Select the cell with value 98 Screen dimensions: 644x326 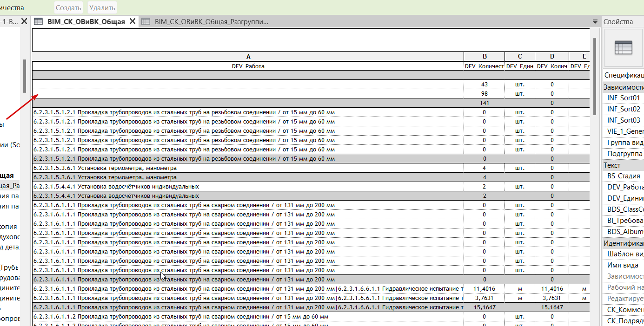[x=484, y=94]
